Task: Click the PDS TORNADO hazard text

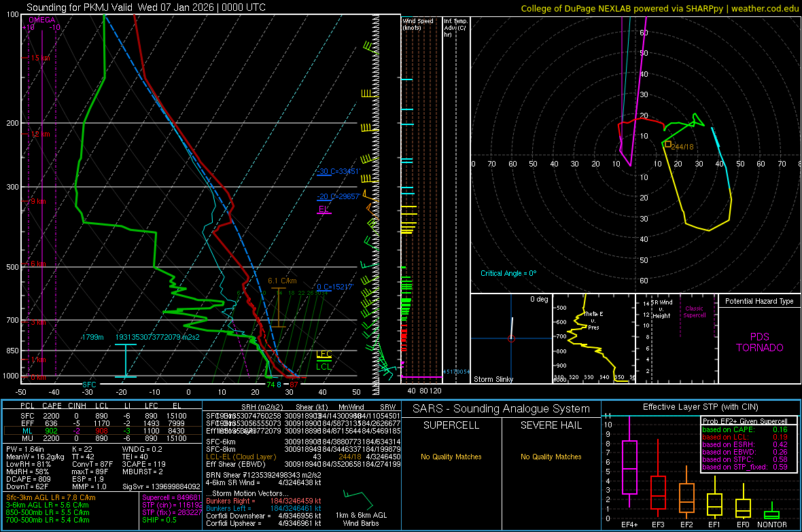Action: click(x=760, y=342)
